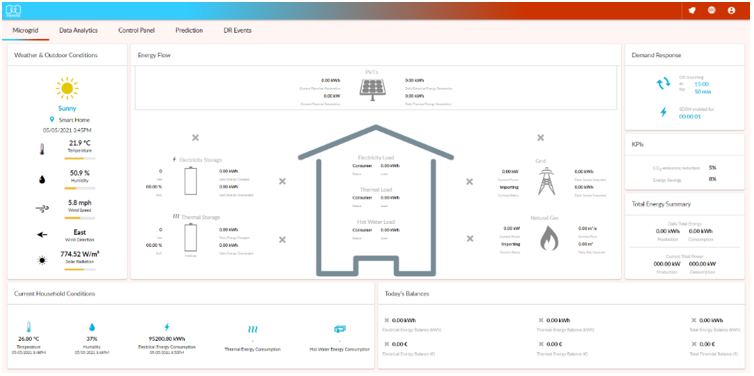Screen dimensions: 754x376
Task: Click the 21.9 °C temperature reading
Action: click(80, 143)
